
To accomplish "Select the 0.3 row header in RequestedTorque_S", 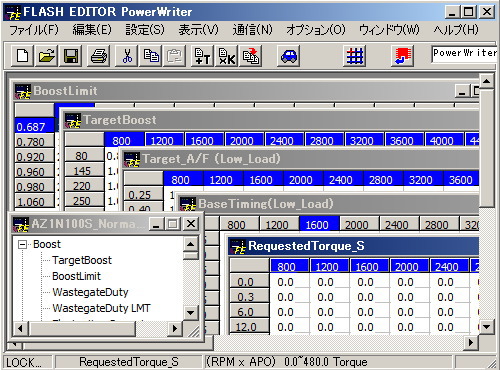I will click(249, 297).
